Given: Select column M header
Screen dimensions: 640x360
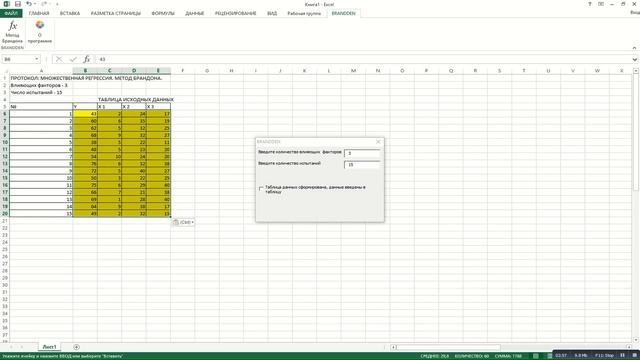Looking at the screenshot, I should point(353,71).
